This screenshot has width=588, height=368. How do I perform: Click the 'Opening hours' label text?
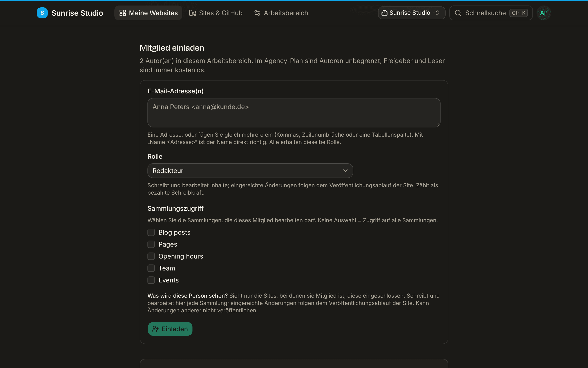[181, 256]
